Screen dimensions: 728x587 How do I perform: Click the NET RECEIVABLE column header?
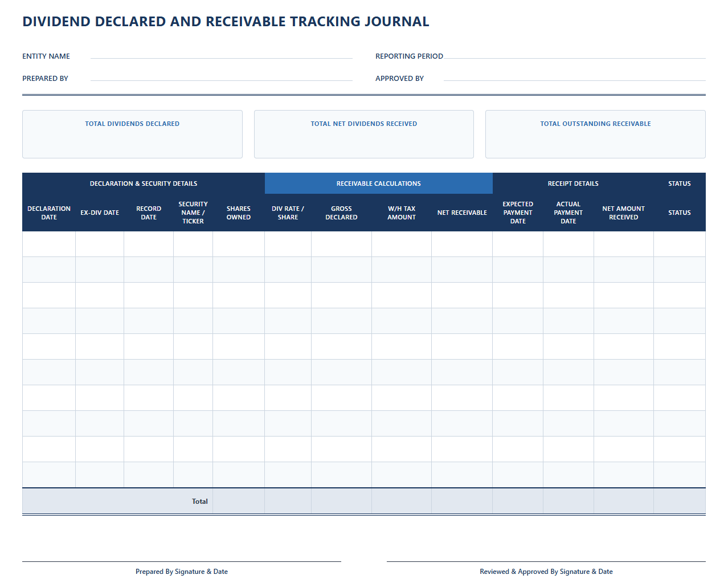click(462, 213)
